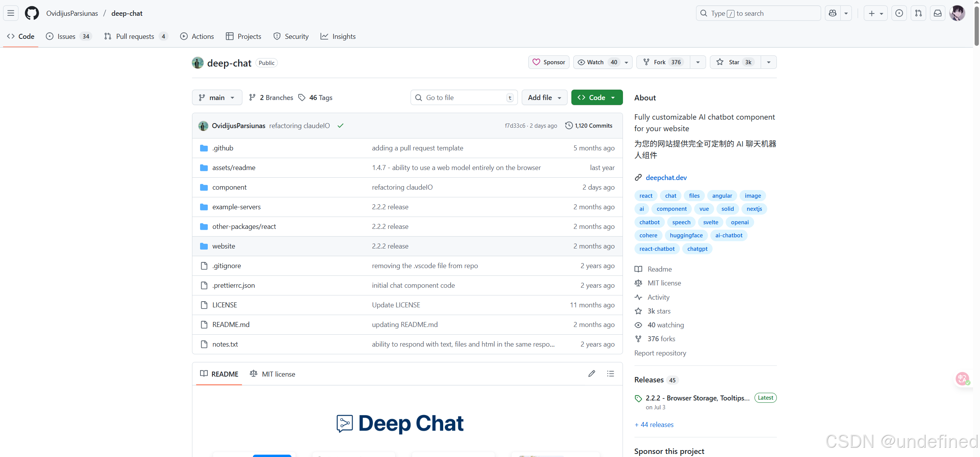Select the react-chatbot topic tag
Viewport: 980px width, 457px height.
click(x=657, y=249)
